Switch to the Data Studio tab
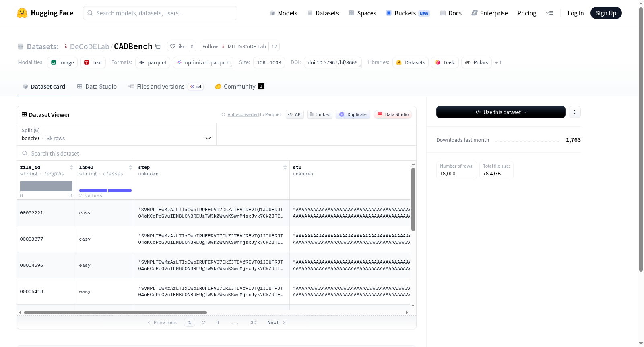 pos(97,86)
